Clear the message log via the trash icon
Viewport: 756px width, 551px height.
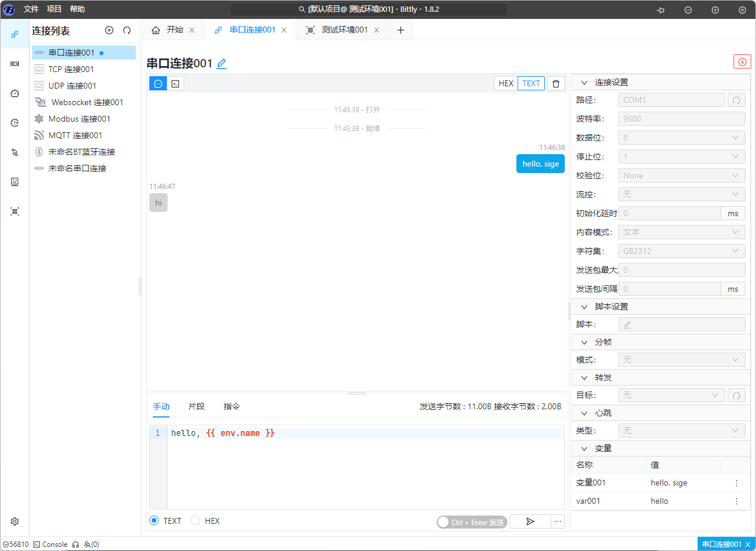(555, 83)
